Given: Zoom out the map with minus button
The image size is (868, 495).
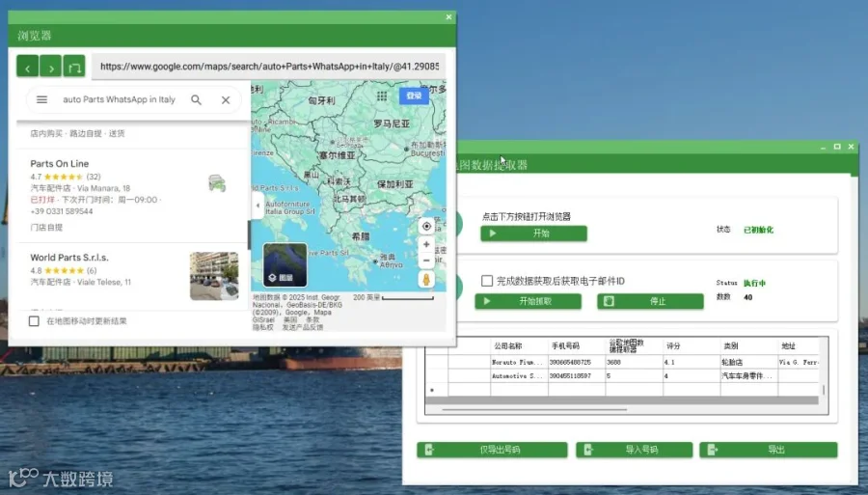Looking at the screenshot, I should click(426, 261).
